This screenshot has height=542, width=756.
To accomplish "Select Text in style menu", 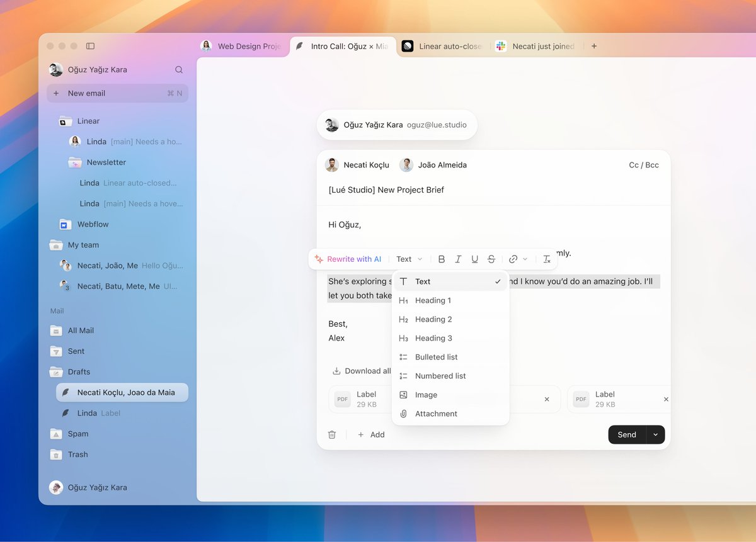I will pyautogui.click(x=450, y=281).
